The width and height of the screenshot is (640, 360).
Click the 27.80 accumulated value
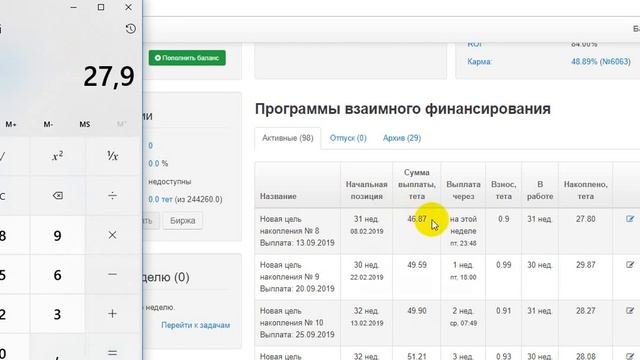pyautogui.click(x=586, y=219)
